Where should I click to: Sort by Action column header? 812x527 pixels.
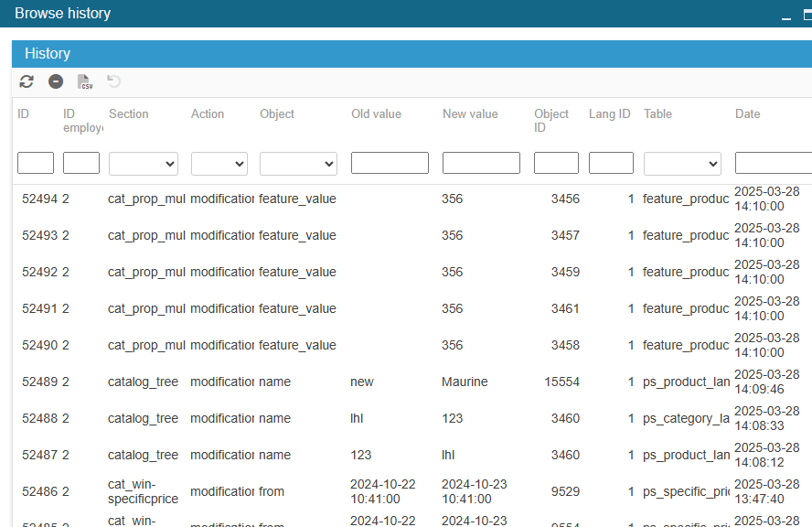(208, 114)
